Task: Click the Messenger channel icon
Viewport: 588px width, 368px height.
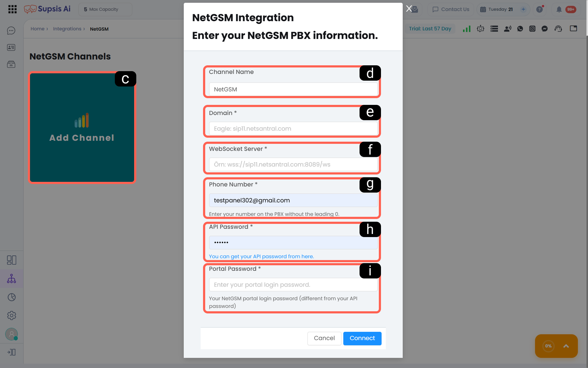Action: click(x=545, y=29)
